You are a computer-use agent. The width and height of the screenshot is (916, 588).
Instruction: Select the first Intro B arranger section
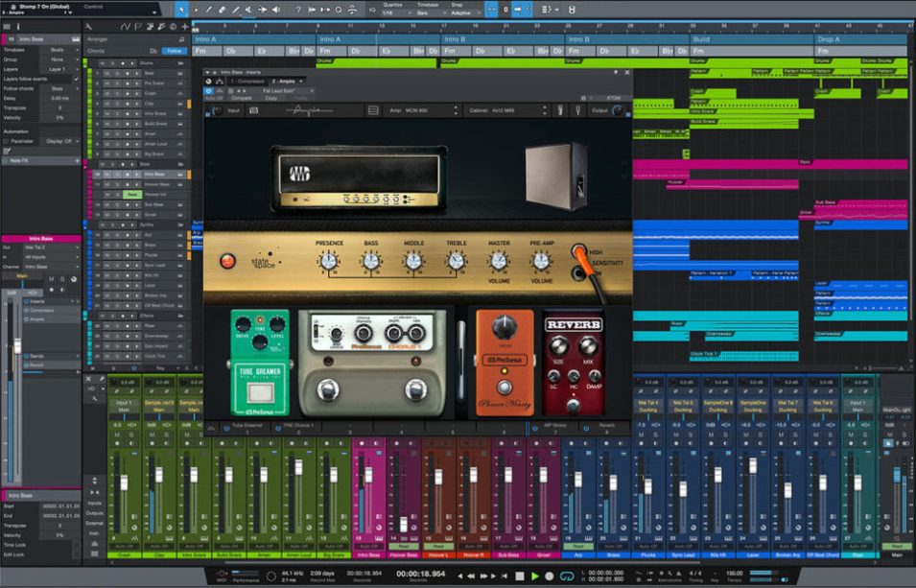[x=503, y=39]
